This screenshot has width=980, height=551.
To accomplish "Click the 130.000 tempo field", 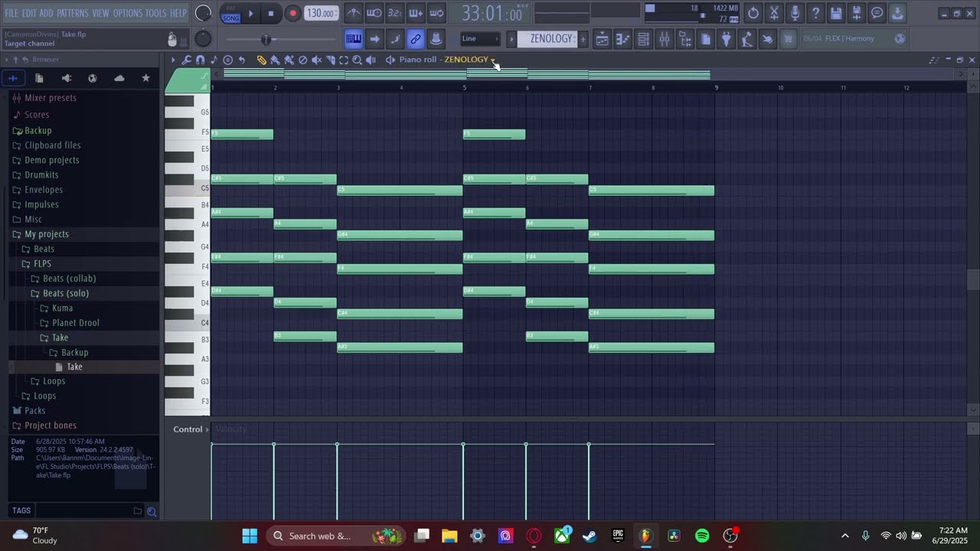I will 321,13.
